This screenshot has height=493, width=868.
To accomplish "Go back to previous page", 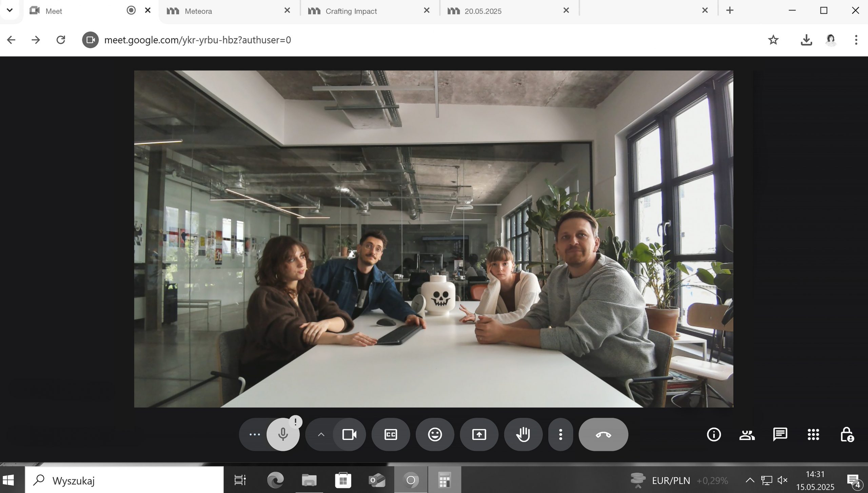I will point(11,40).
